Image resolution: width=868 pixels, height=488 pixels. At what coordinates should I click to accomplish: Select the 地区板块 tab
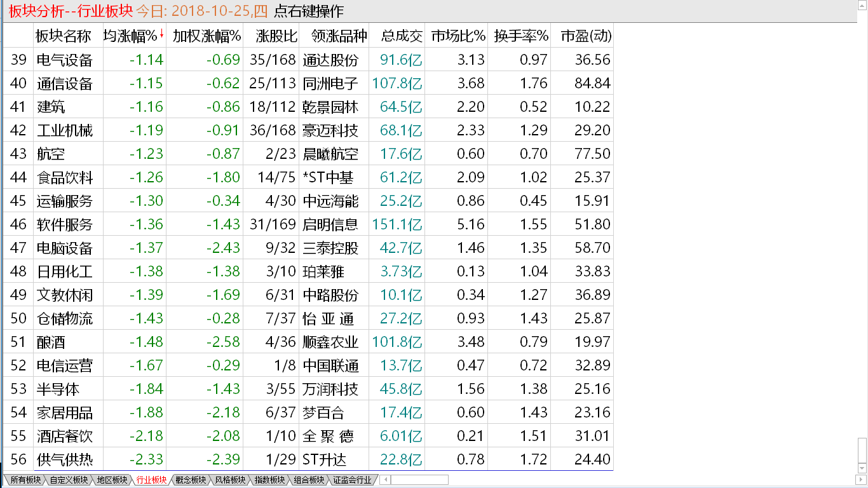(112, 480)
